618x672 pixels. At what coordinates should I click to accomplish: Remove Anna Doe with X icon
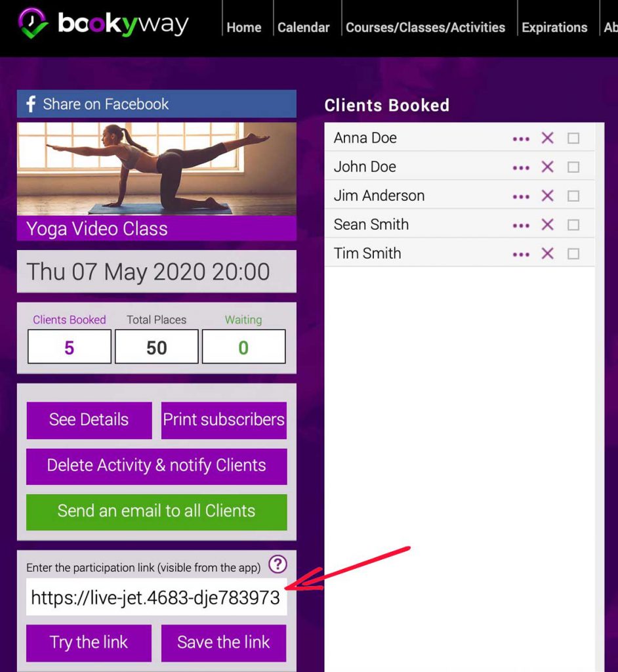[x=547, y=138]
